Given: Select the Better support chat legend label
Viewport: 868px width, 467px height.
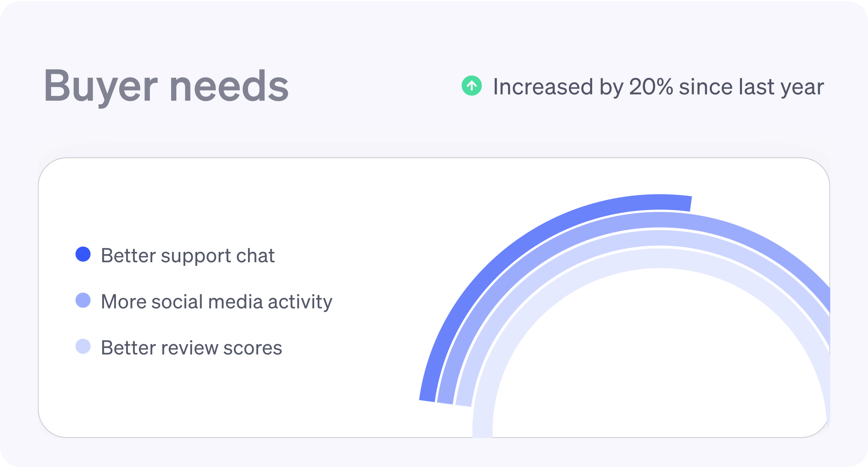Looking at the screenshot, I should click(188, 255).
